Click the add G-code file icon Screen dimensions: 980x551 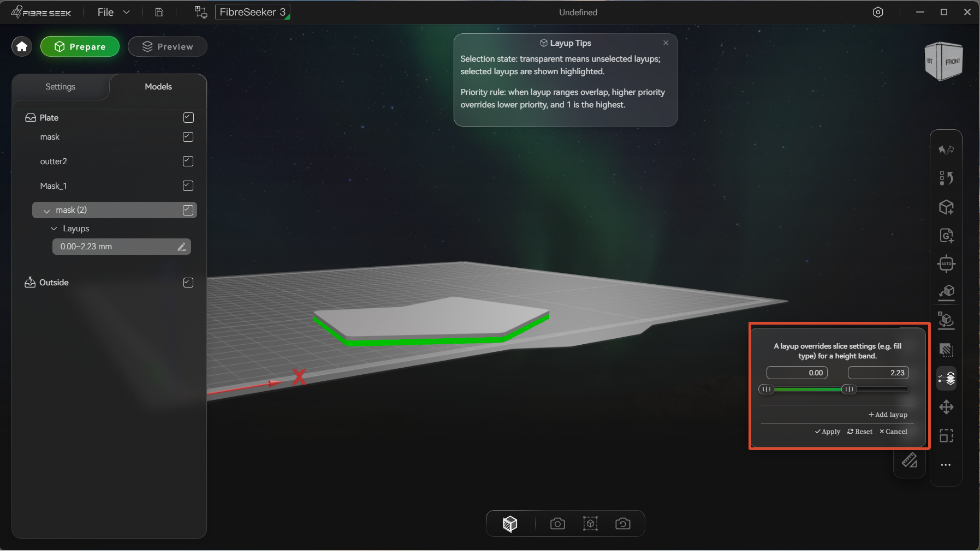click(x=946, y=235)
